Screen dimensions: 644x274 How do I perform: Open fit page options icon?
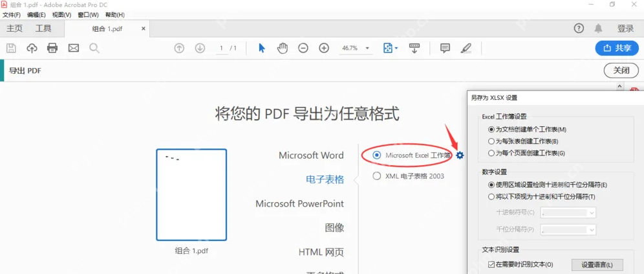pyautogui.click(x=391, y=48)
